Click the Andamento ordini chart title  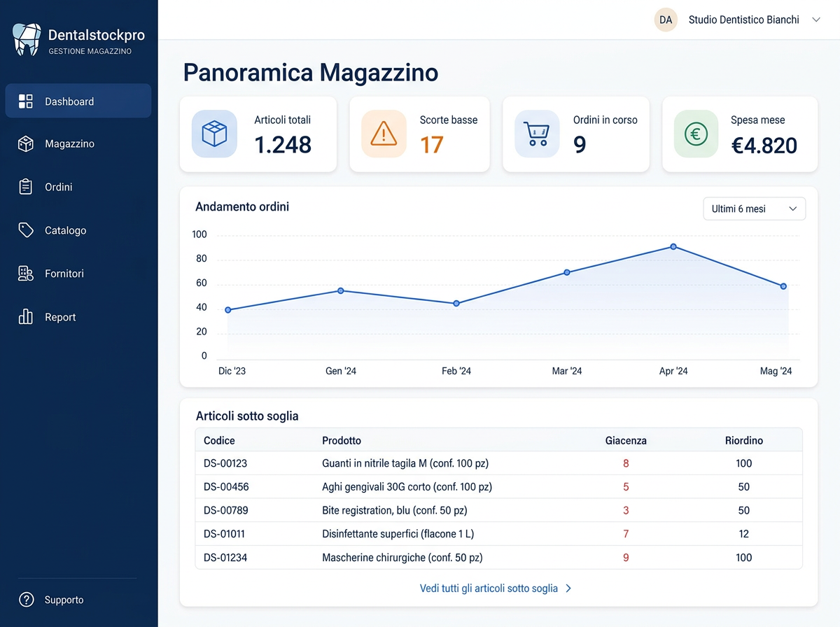242,206
